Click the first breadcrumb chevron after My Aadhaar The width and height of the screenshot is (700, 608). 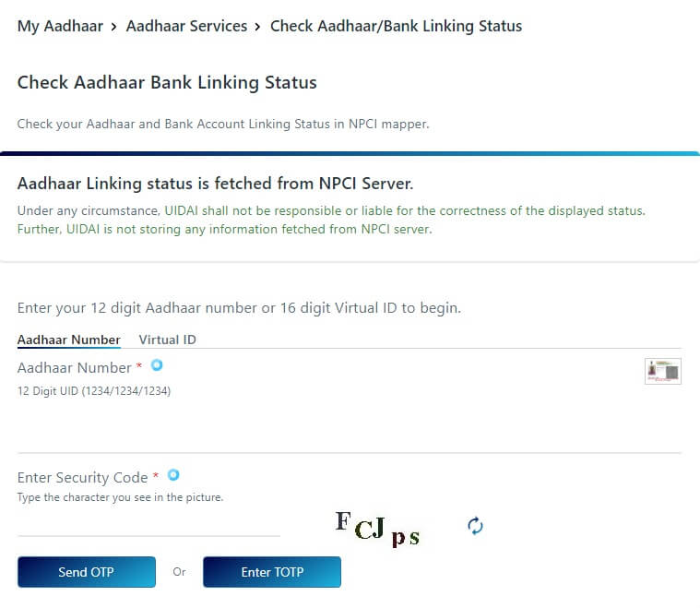[113, 27]
